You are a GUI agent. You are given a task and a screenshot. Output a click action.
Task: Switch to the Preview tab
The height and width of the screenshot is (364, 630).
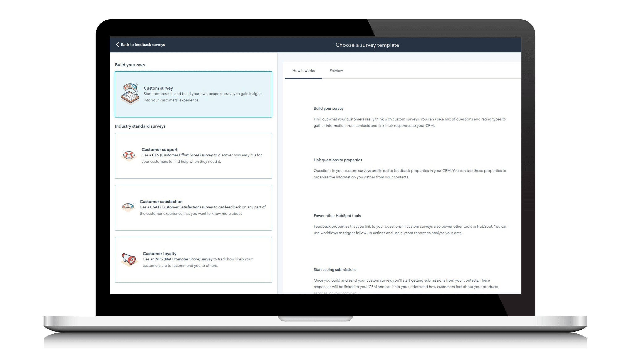click(336, 71)
